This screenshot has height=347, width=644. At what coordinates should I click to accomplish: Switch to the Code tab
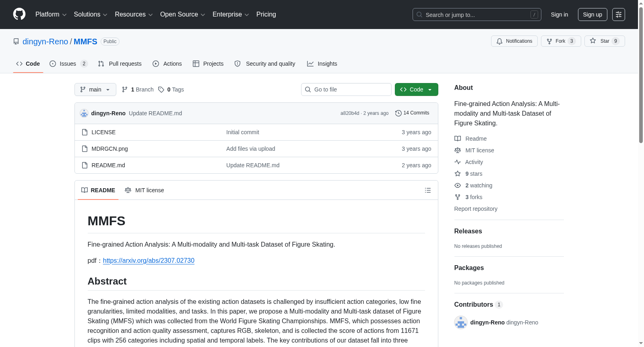(28, 64)
